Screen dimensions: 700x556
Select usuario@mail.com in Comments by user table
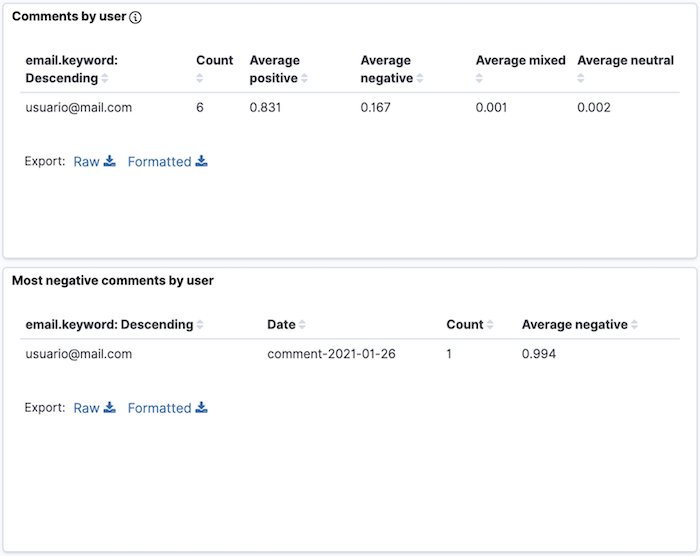pyautogui.click(x=79, y=107)
